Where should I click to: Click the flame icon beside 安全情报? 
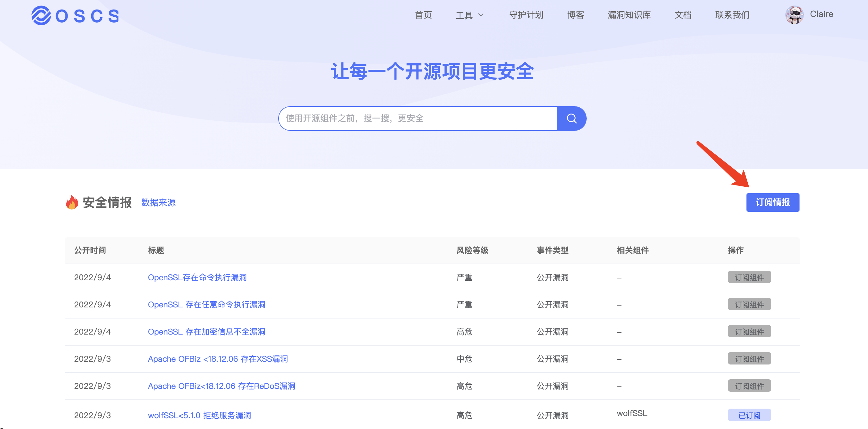tap(72, 202)
